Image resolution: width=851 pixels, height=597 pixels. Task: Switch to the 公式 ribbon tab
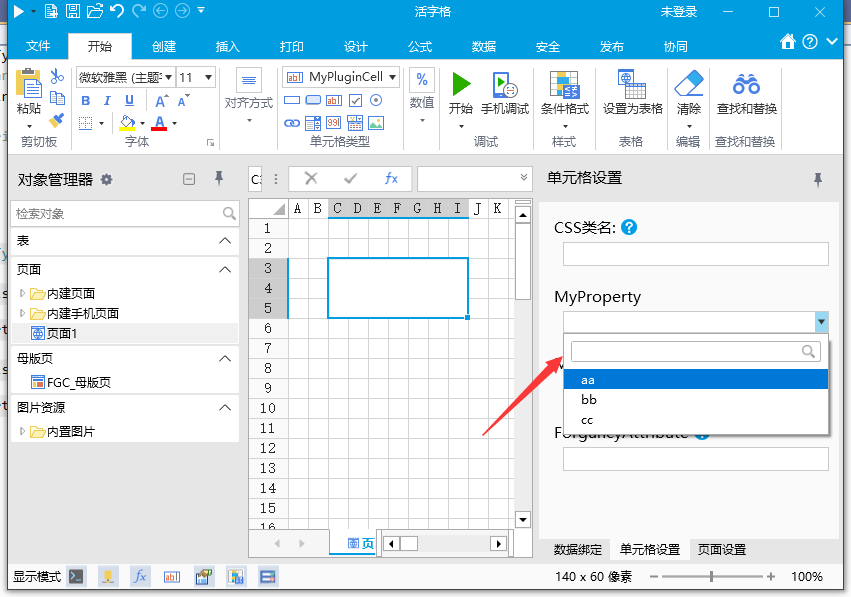pyautogui.click(x=420, y=47)
